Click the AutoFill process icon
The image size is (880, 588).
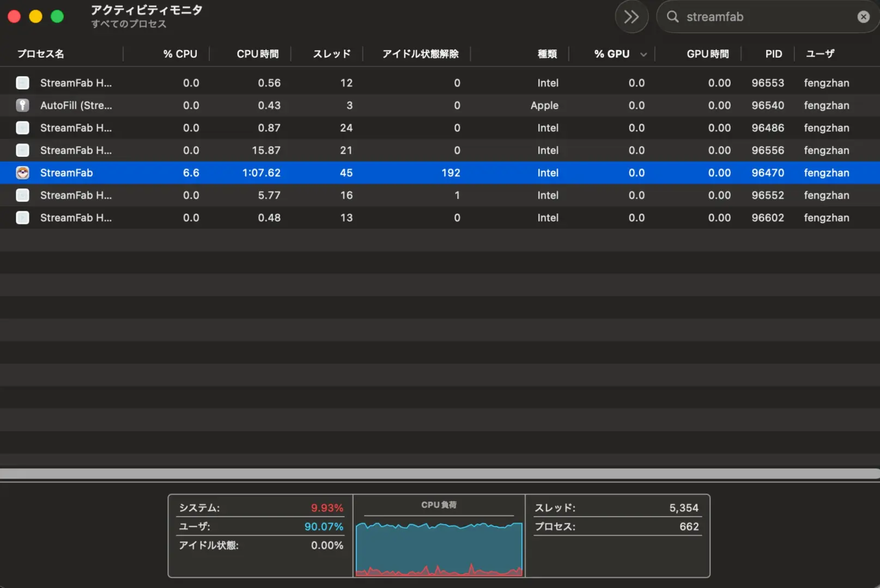point(22,105)
